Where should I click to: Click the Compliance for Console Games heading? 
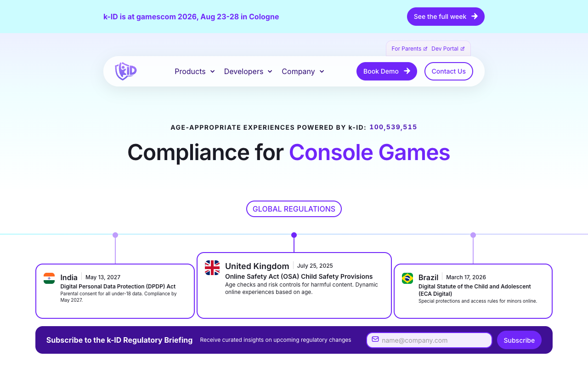(288, 152)
